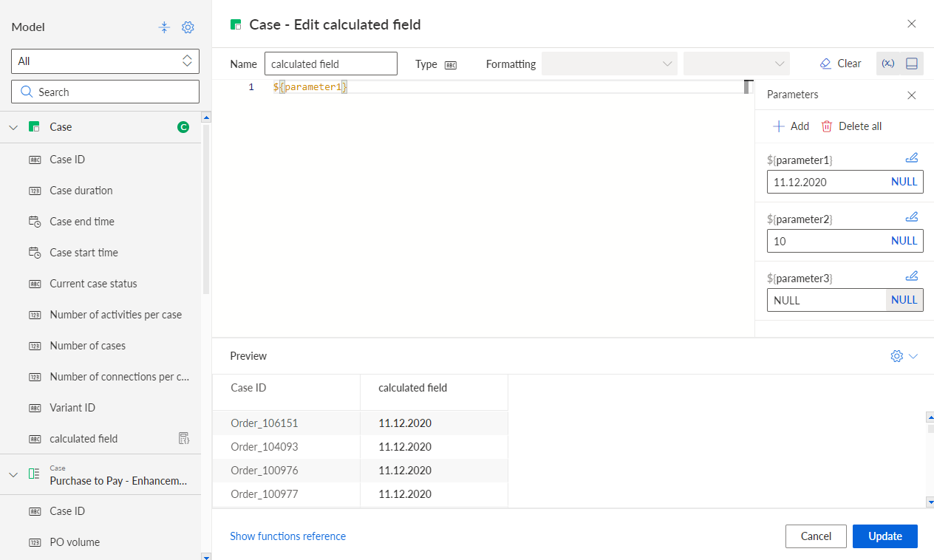Open Preview settings gear icon
Viewport: 934px width, 560px height.
click(x=897, y=356)
